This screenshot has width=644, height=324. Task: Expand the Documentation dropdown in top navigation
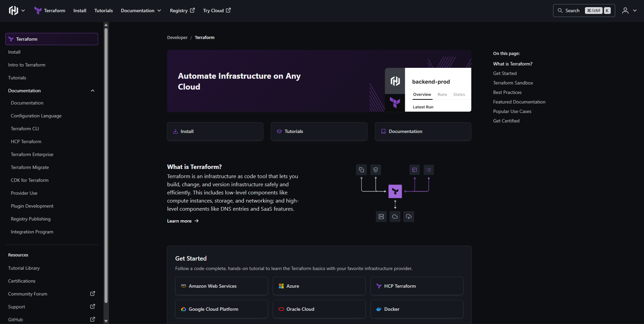(x=141, y=11)
